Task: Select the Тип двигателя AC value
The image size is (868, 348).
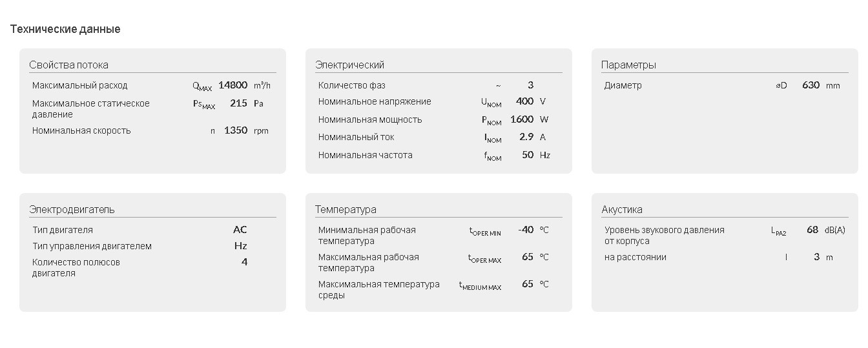Action: pos(240,230)
